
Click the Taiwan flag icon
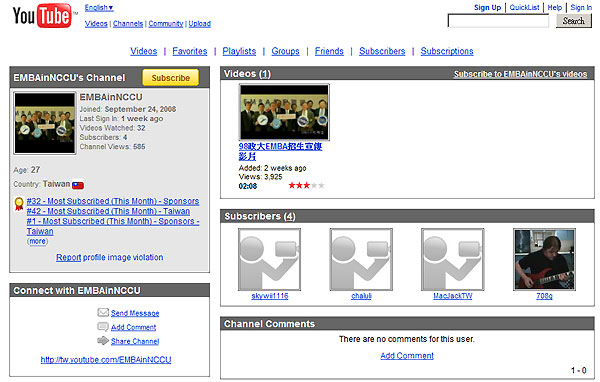pos(78,185)
